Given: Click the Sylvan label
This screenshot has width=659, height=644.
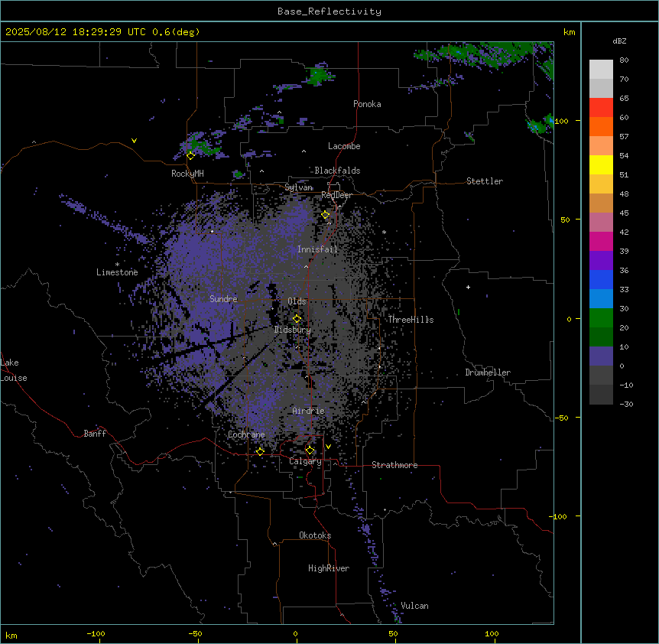Looking at the screenshot, I should pyautogui.click(x=298, y=187).
